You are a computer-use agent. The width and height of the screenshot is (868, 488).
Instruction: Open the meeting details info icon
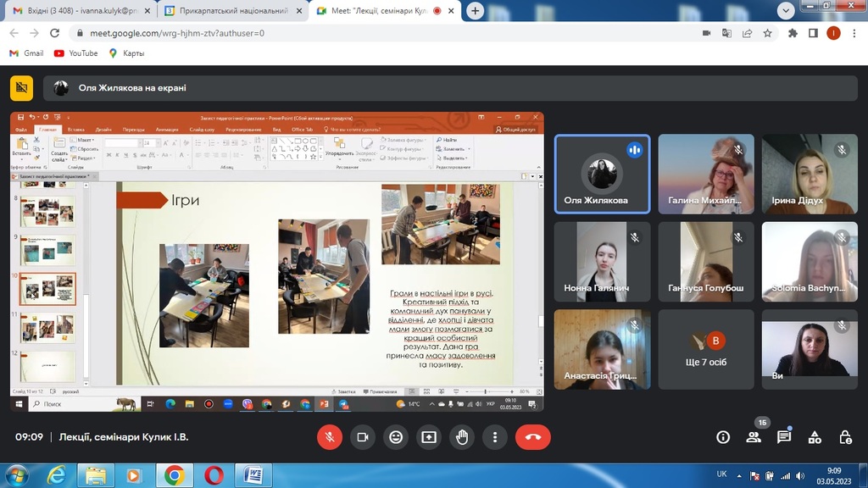tap(723, 437)
